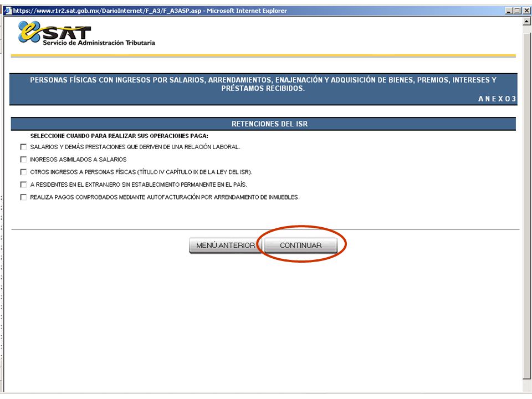Screen dimensions: 532x399
Task: Select the residentes en el extranjero checkbox
Action: (x=23, y=185)
